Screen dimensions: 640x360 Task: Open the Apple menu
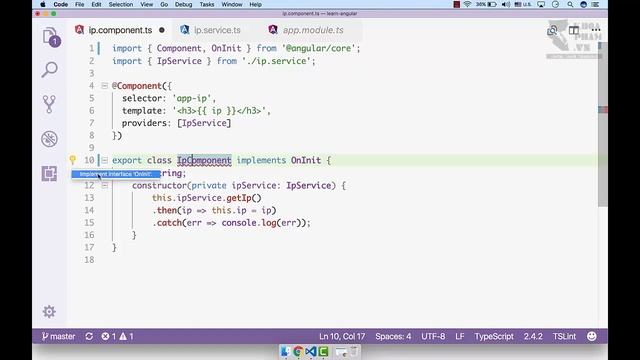(42, 4)
